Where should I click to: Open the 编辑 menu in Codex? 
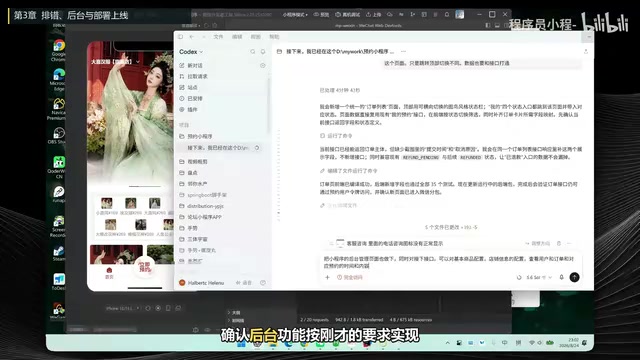coord(237,37)
